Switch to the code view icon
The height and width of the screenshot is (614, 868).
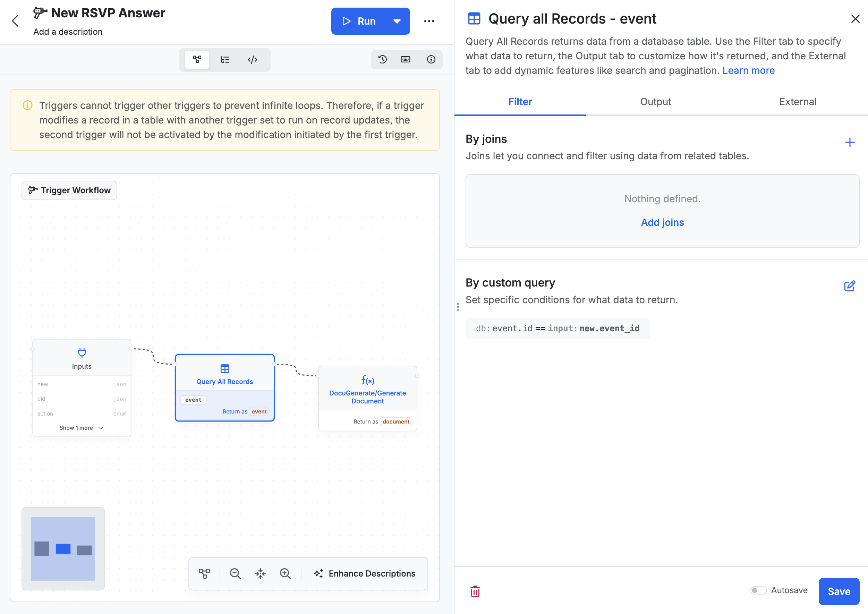point(253,59)
